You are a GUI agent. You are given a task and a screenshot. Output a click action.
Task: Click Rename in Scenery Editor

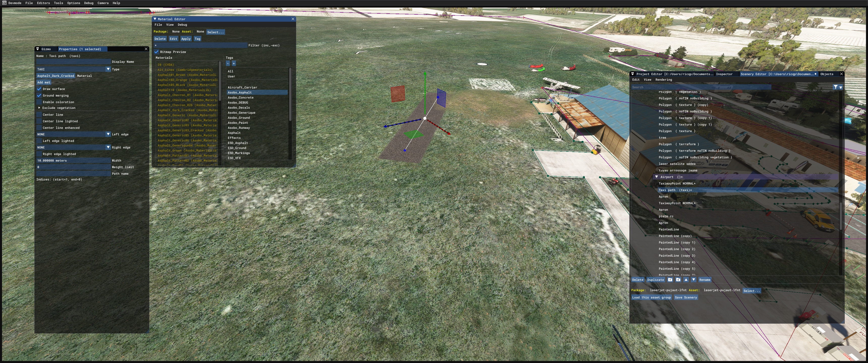(704, 280)
